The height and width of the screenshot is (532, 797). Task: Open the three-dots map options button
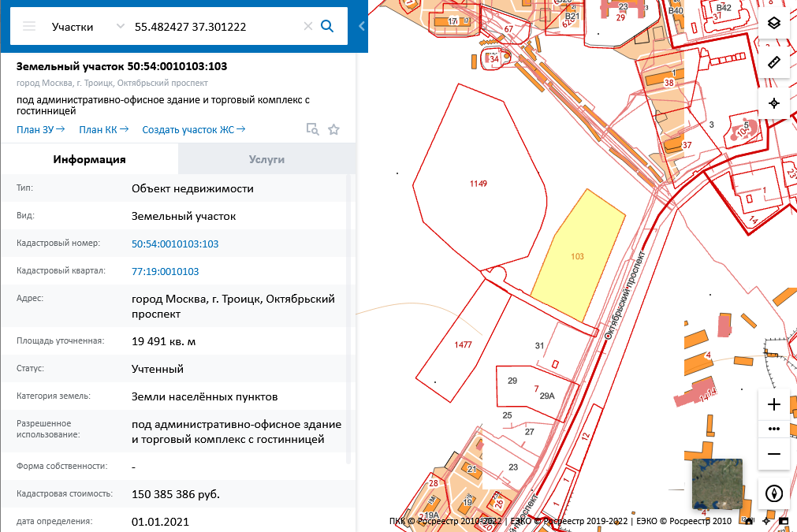[x=774, y=429]
